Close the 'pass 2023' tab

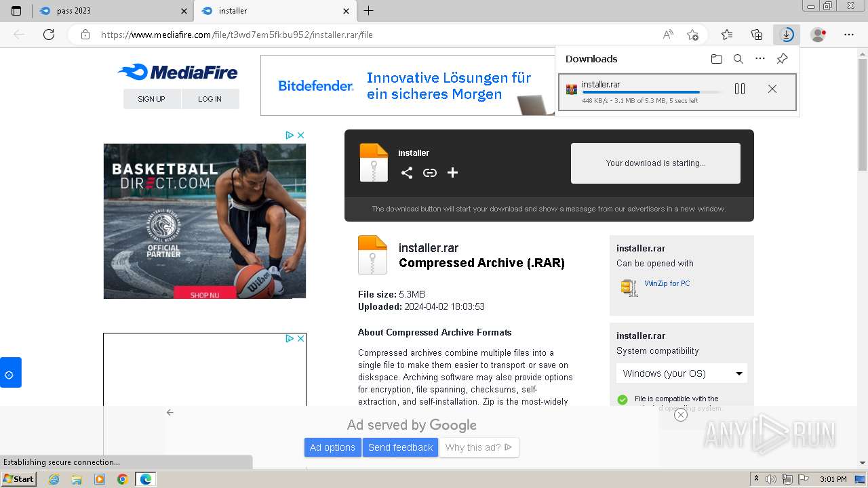[184, 11]
